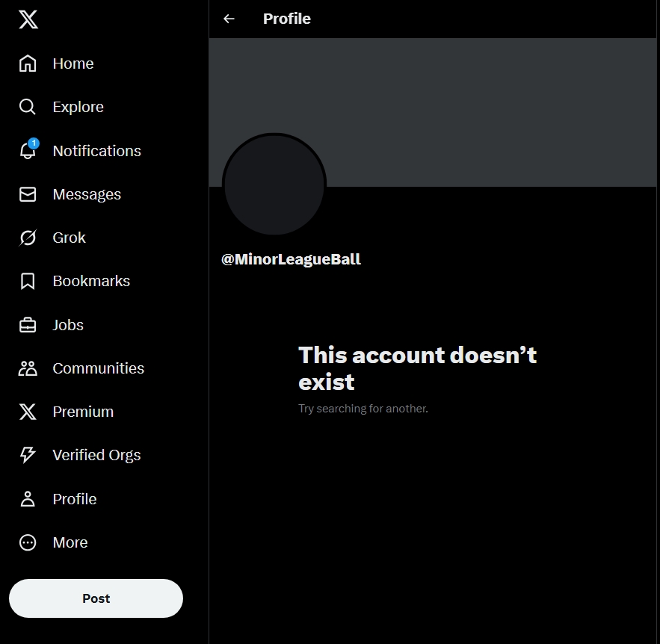Screen dimensions: 660x644
Task: Open the Verified Orgs label
Action: pos(96,455)
